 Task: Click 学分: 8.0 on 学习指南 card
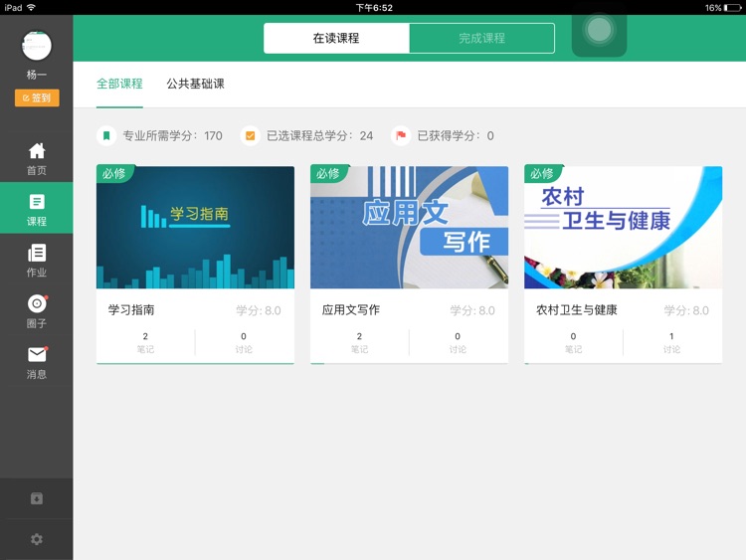[x=259, y=310]
